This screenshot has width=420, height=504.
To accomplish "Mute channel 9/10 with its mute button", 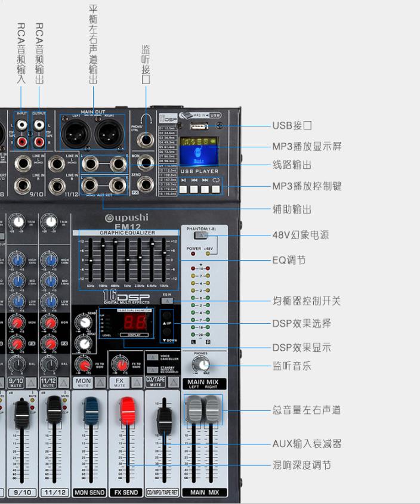I will pyautogui.click(x=31, y=382).
